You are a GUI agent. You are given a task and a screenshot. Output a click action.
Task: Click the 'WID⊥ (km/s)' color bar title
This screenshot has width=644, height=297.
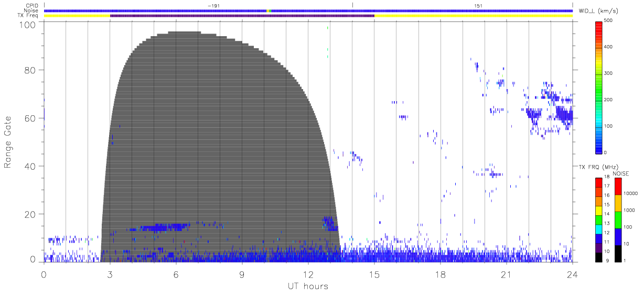(x=599, y=10)
